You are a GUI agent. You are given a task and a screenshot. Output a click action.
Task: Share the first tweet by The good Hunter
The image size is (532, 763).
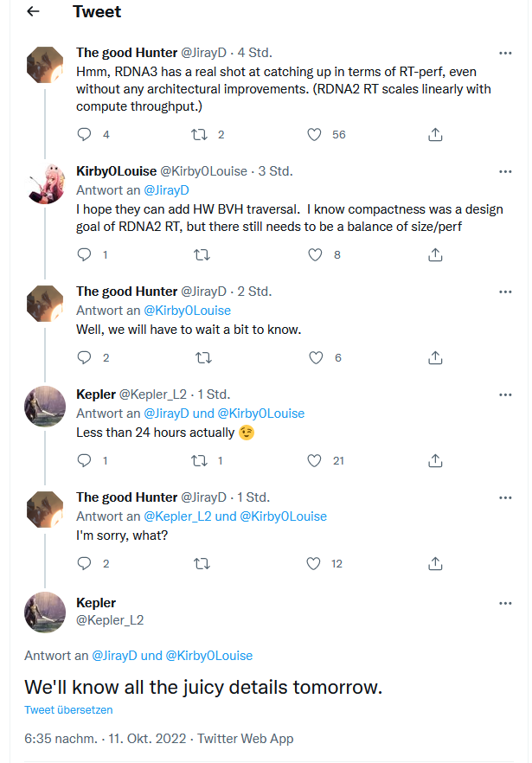(x=435, y=134)
